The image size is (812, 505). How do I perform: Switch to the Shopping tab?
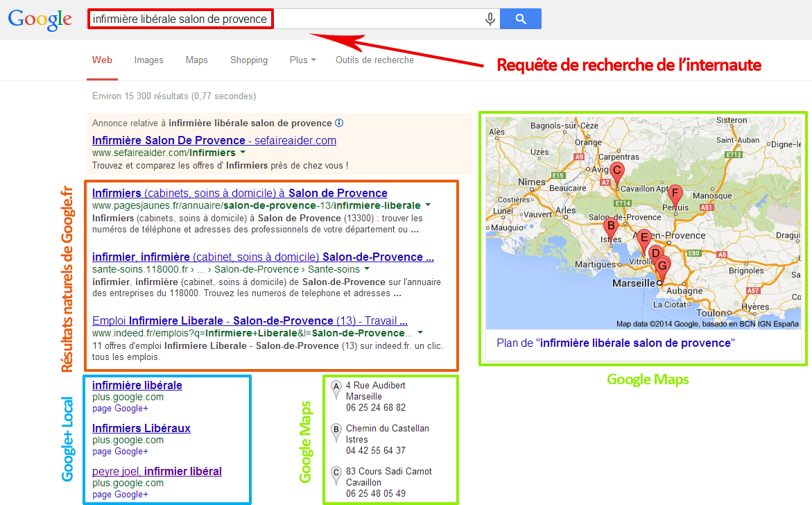coord(249,60)
